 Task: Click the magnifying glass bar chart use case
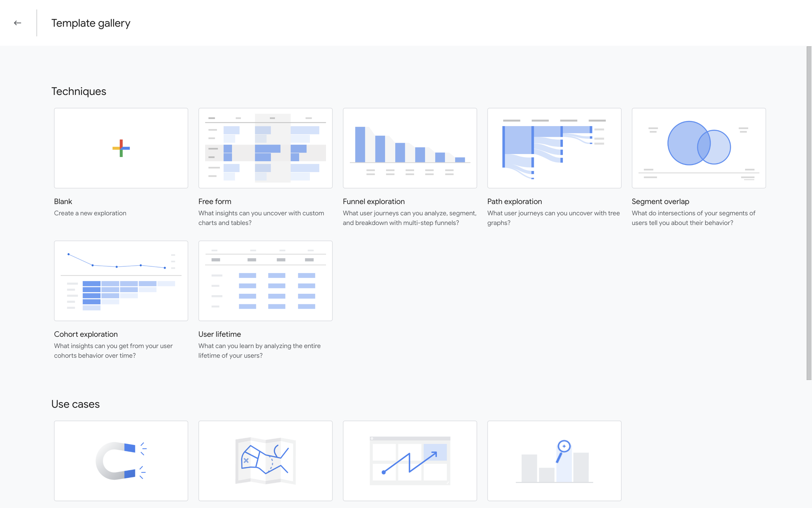[x=554, y=461]
